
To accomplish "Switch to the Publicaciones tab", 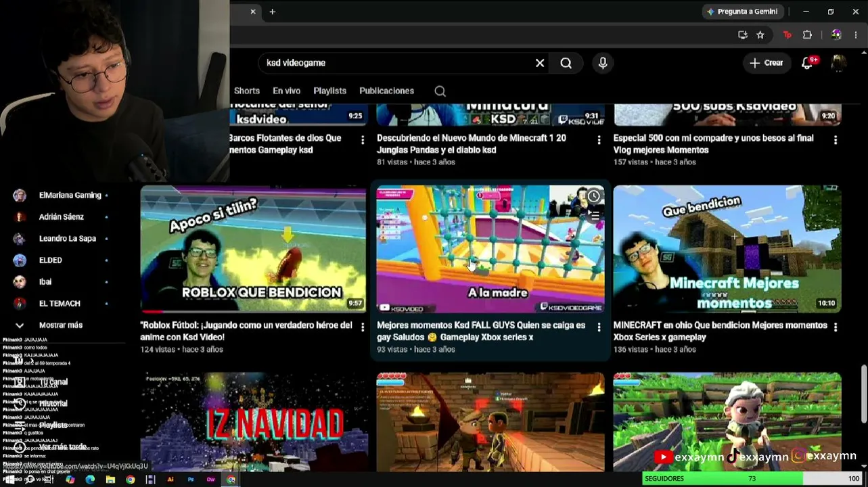I will [x=386, y=91].
